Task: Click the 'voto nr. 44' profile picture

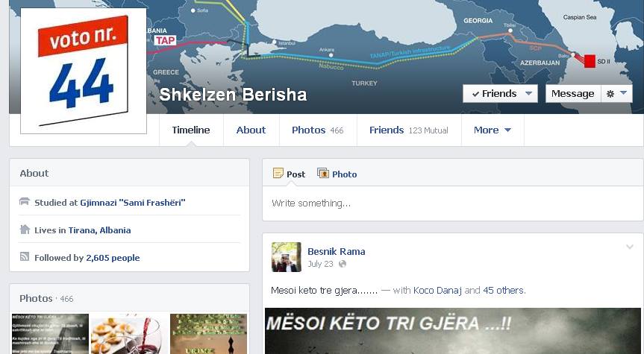Action: point(83,70)
